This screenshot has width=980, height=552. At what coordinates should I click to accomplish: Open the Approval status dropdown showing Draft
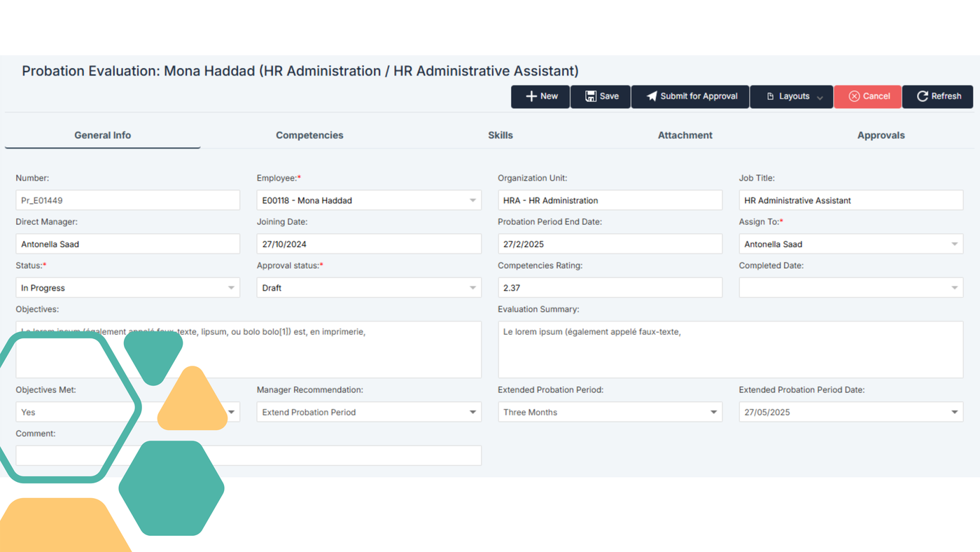473,287
